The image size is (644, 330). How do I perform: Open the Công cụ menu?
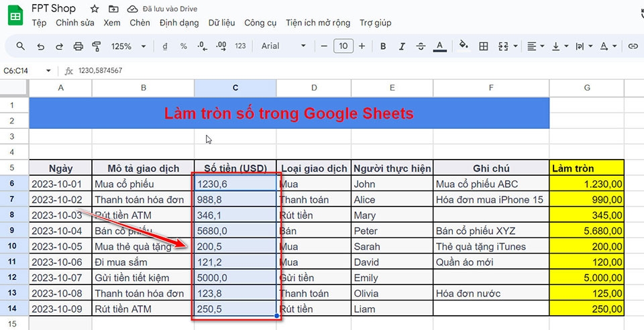pos(260,23)
